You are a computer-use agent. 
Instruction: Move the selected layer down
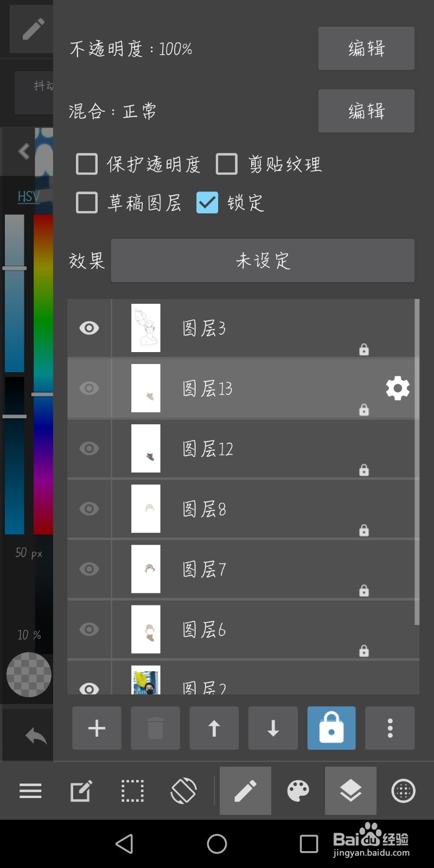272,728
